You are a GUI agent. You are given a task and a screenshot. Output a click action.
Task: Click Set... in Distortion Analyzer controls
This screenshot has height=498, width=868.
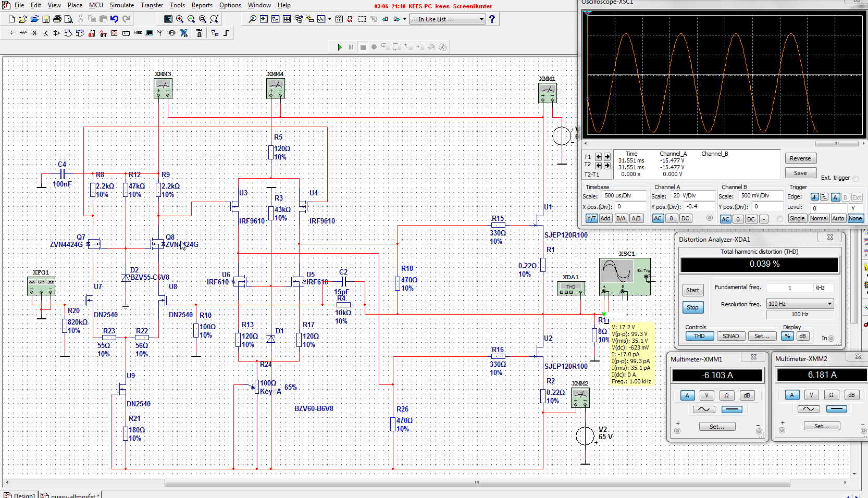762,336
